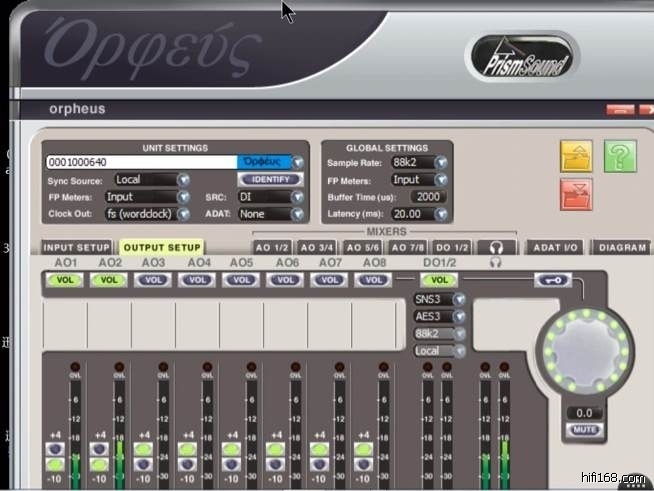The width and height of the screenshot is (654, 491).
Task: Enable VOL on channel AO3
Action: pyautogui.click(x=153, y=281)
